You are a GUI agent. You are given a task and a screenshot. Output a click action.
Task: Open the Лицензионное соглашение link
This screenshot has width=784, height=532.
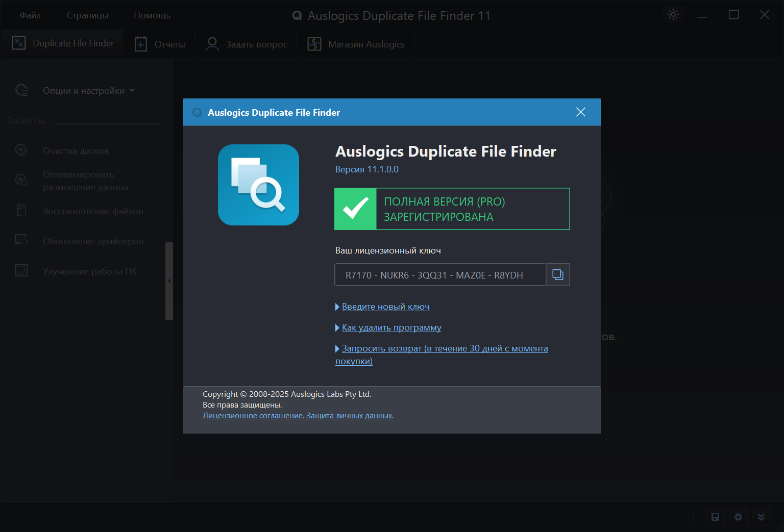coord(253,416)
